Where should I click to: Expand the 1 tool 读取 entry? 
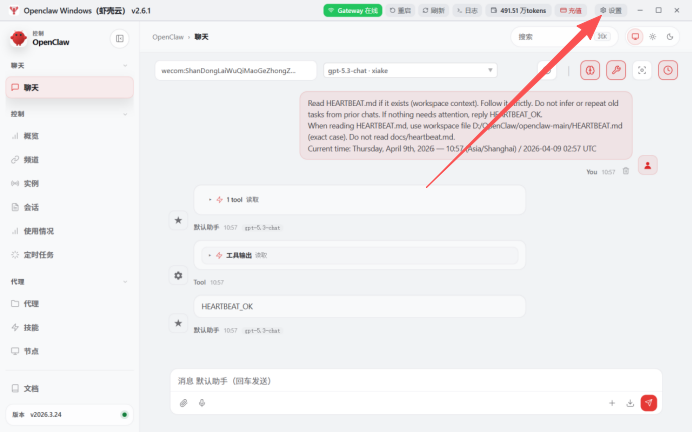point(360,200)
